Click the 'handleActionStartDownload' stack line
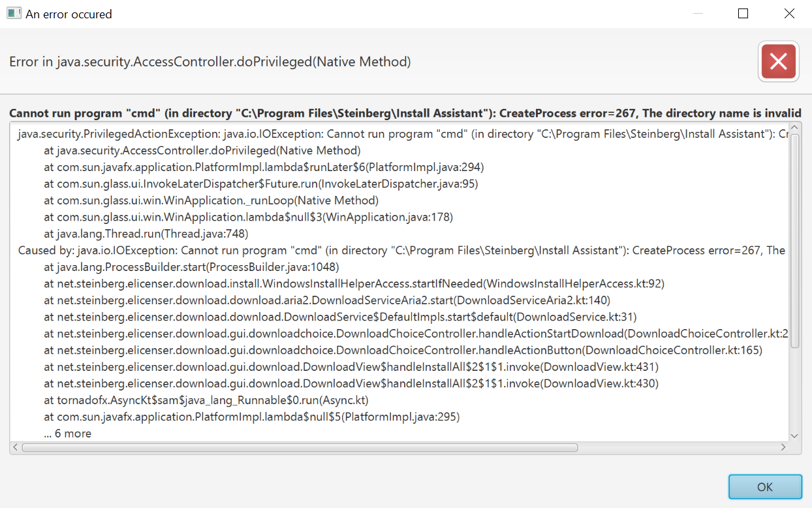This screenshot has height=508, width=812. click(416, 334)
